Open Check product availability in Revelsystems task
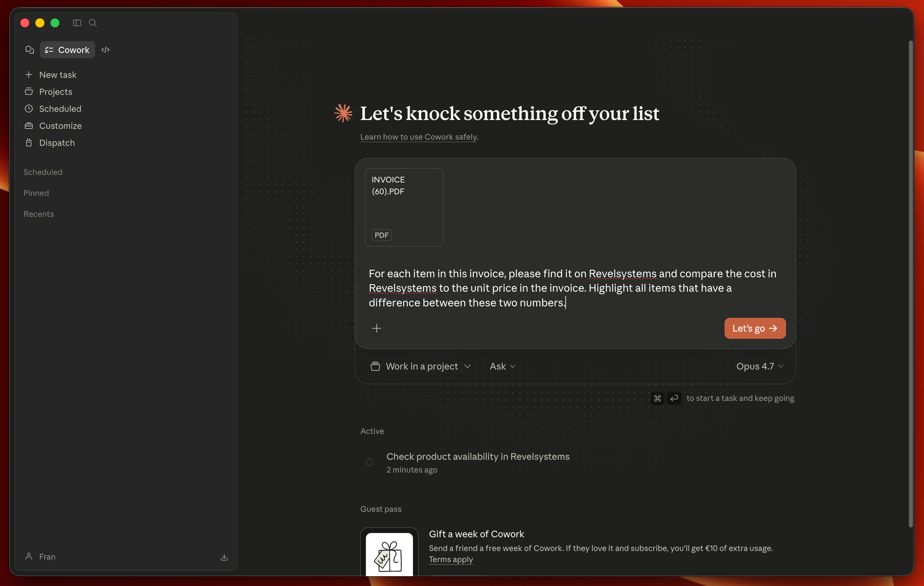The width and height of the screenshot is (924, 586). point(477,457)
